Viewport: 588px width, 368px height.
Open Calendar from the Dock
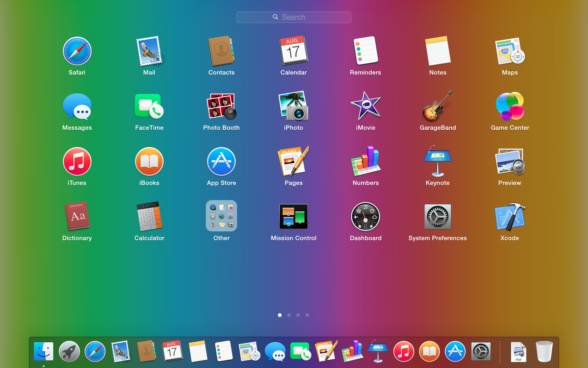(172, 352)
